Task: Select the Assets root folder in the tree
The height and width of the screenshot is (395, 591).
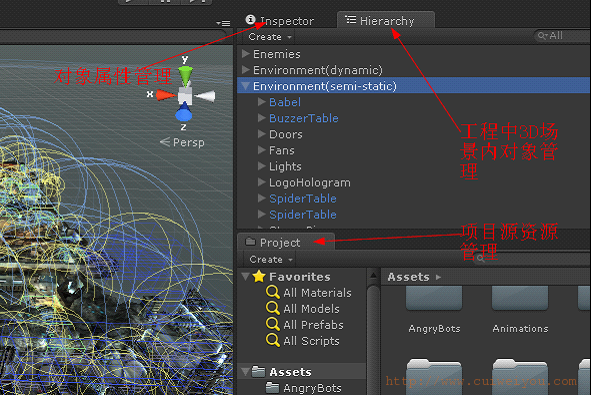Action: pyautogui.click(x=290, y=372)
